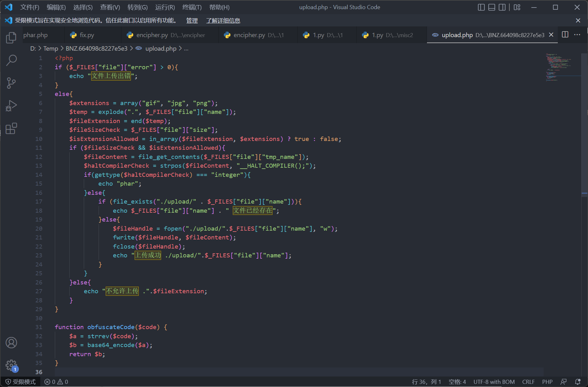Open the 运行(R) menu

coord(165,7)
